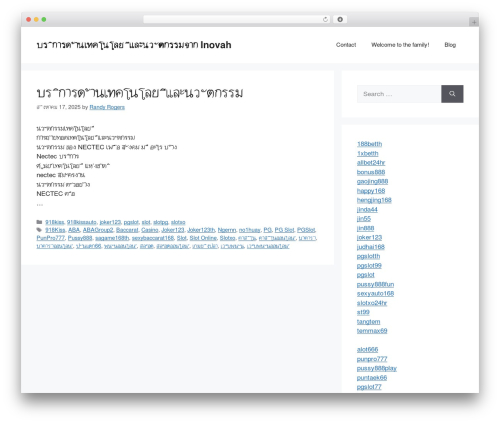Open author Randy Rogers' page
This screenshot has height=423, width=500.
click(107, 107)
